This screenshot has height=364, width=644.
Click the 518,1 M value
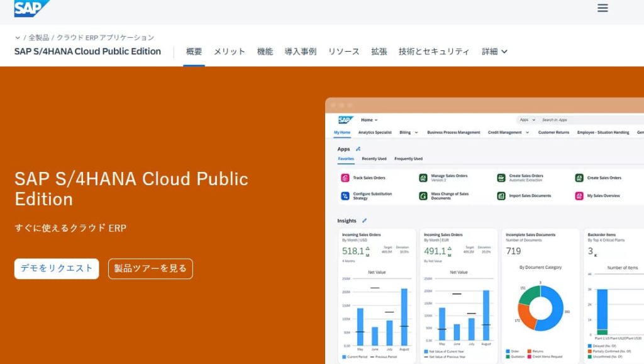click(356, 251)
